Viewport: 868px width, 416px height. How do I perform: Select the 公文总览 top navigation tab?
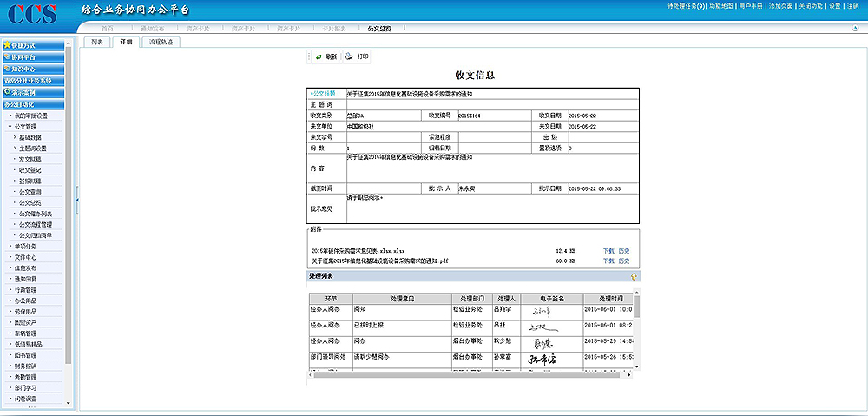379,29
